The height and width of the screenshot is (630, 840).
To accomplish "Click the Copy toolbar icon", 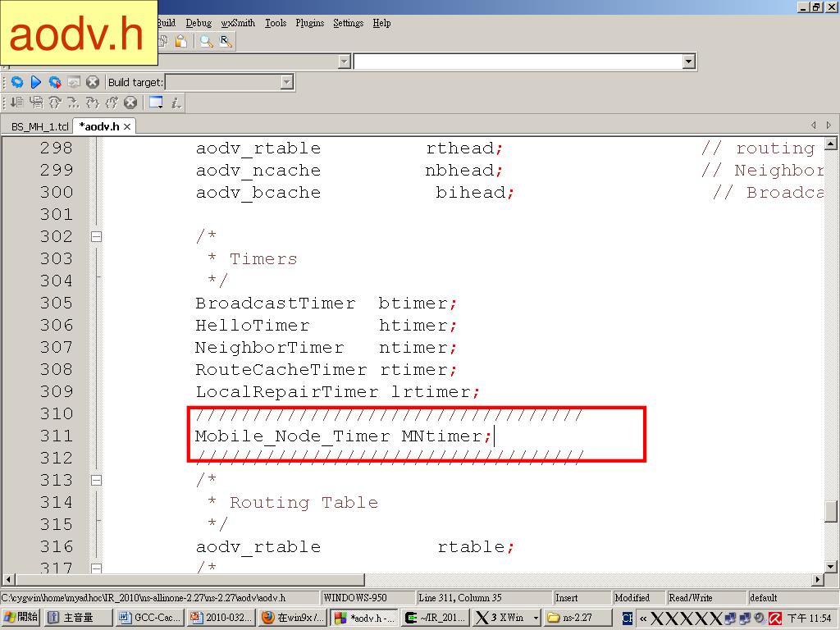I will click(163, 41).
